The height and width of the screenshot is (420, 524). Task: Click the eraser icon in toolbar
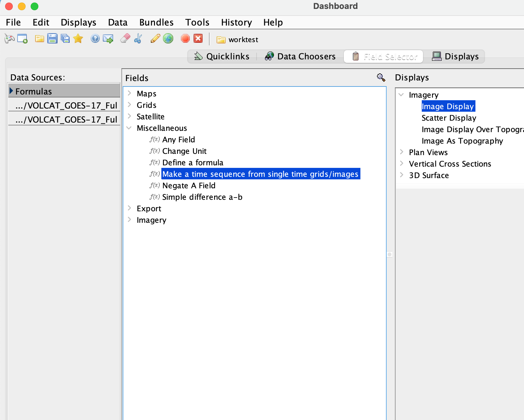click(x=125, y=39)
